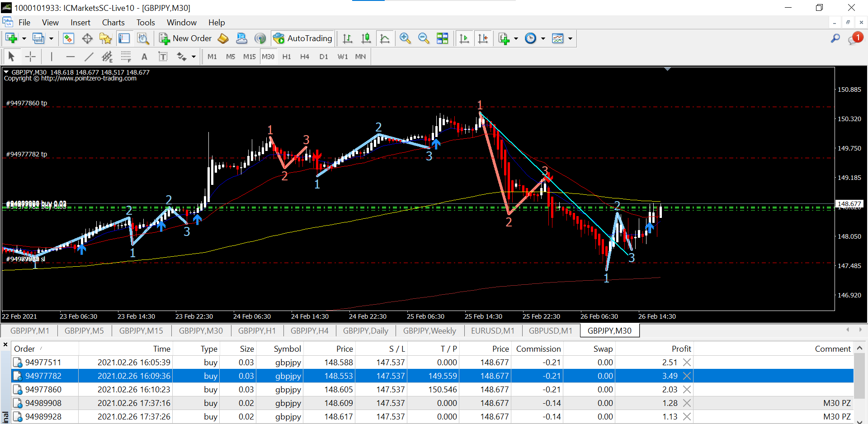Screen dimensions: 868x424
Task: Open the Tools menu
Action: tap(146, 23)
